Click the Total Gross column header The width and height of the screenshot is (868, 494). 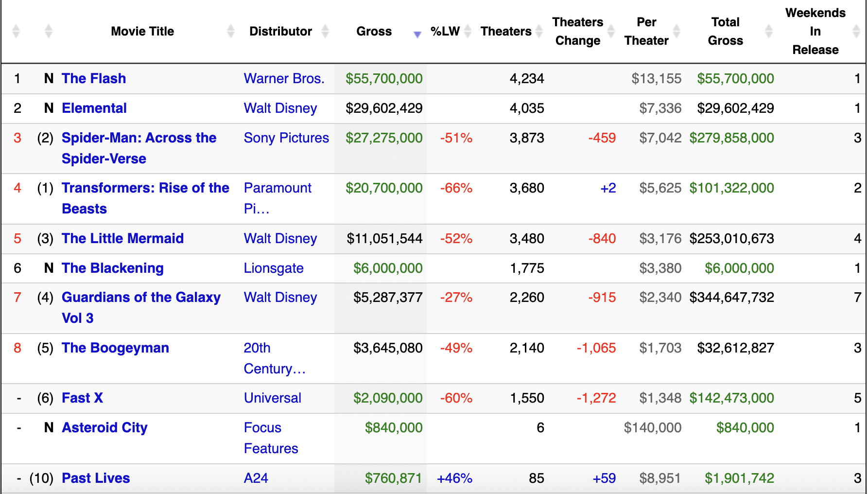(x=725, y=31)
